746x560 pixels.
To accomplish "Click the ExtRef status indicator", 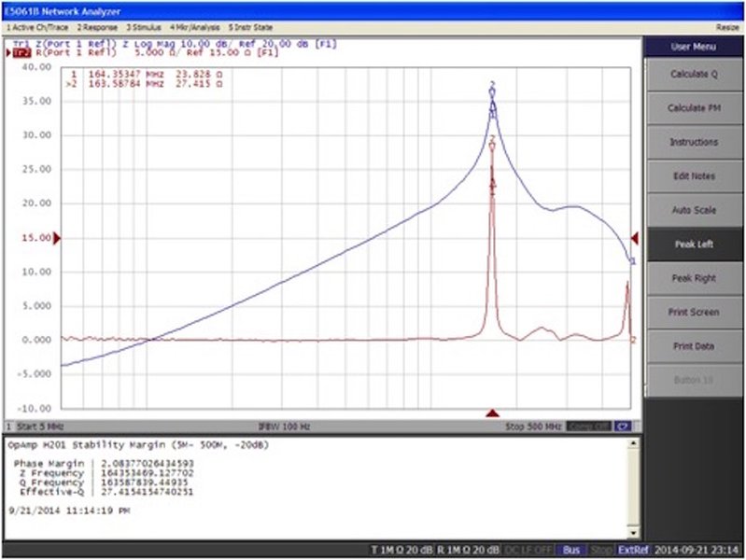I will pos(633,550).
